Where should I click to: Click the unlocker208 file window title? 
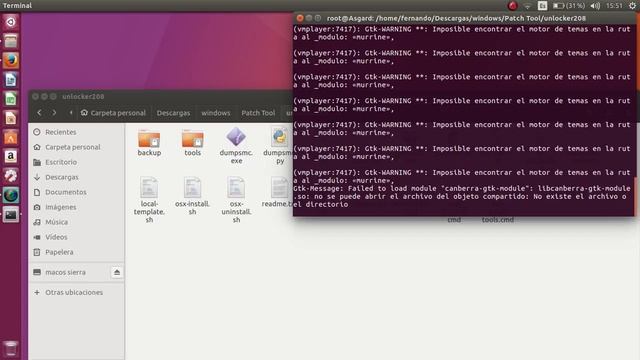83,96
